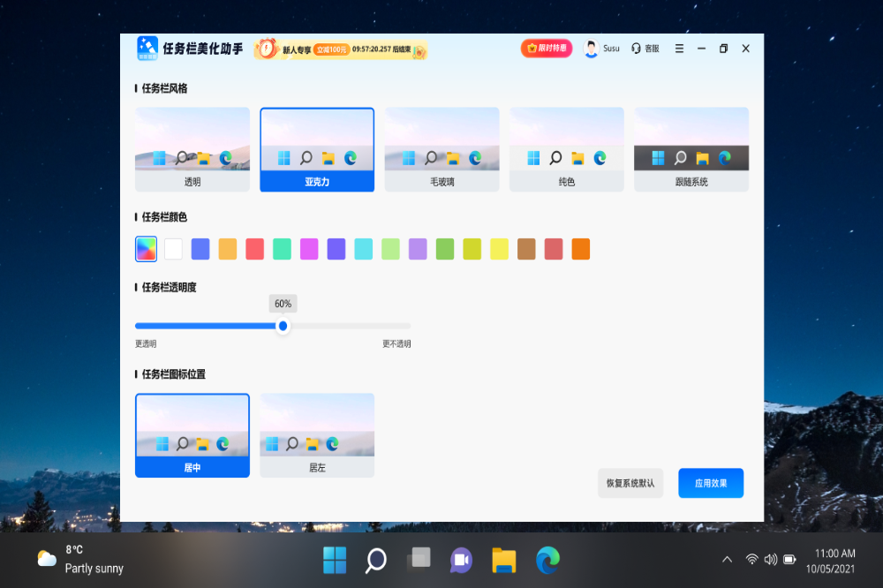Click the 限时特惠 promotion button
The height and width of the screenshot is (588, 883).
(x=547, y=49)
